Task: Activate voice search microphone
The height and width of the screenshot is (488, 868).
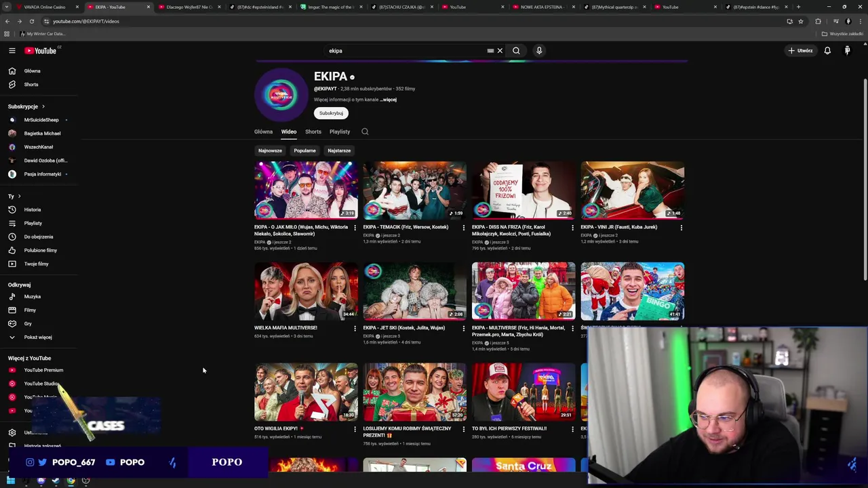Action: pyautogui.click(x=539, y=51)
